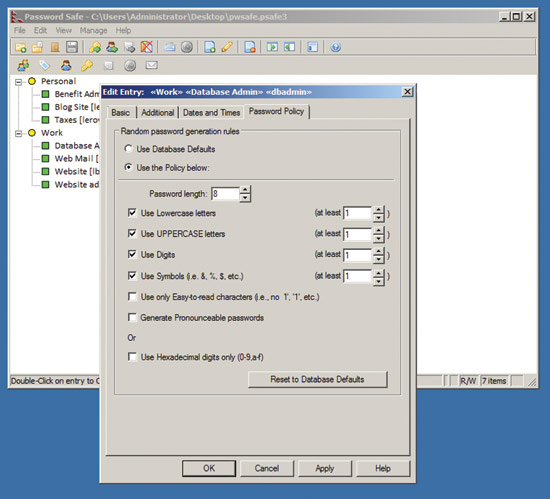Click the New database toolbar icon
The width and height of the screenshot is (550, 499).
pyautogui.click(x=21, y=47)
